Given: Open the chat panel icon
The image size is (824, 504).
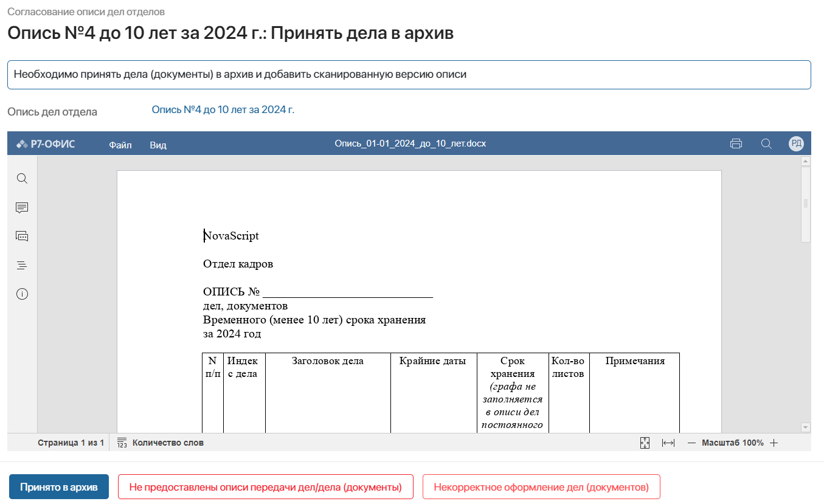Looking at the screenshot, I should pyautogui.click(x=22, y=236).
